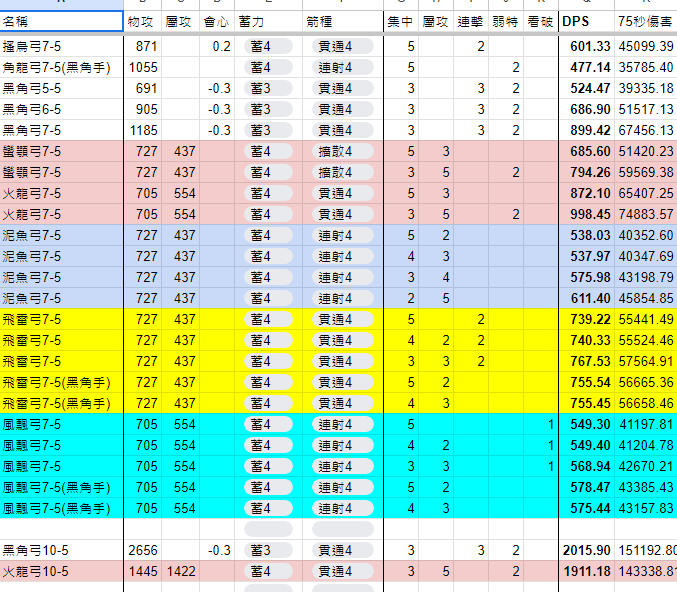Select the 黑角弓10-5 name cell
677x592 pixels.
(x=61, y=551)
